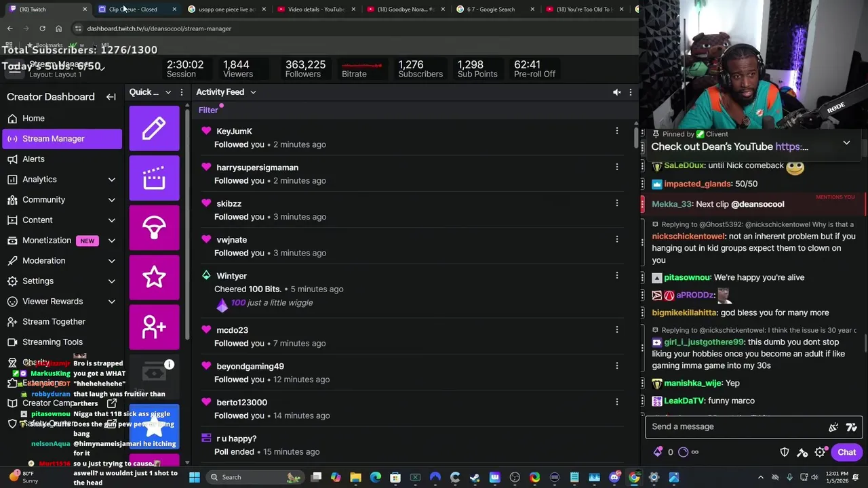Open Quick Actions panel three-dot menu

[x=182, y=92]
